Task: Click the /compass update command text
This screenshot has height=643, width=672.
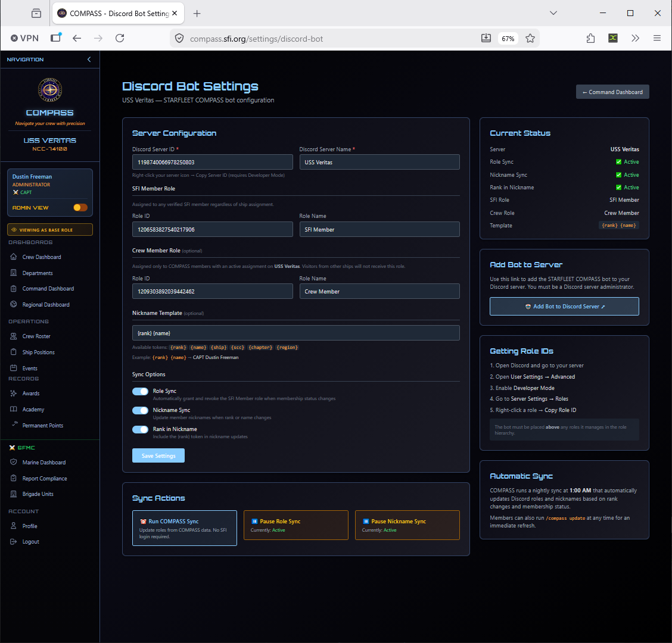Action: (x=565, y=518)
